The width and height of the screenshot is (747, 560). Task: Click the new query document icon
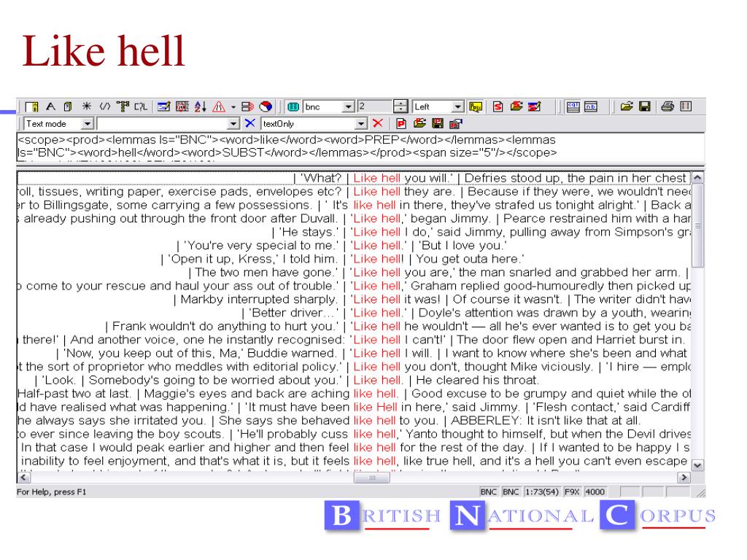[x=32, y=106]
